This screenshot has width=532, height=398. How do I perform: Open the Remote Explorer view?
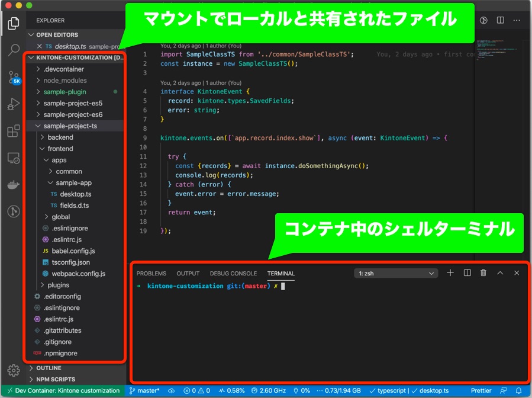14,158
